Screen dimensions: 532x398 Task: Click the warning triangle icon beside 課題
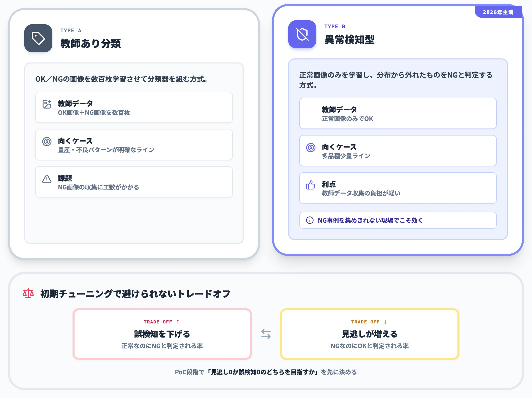[x=47, y=179]
